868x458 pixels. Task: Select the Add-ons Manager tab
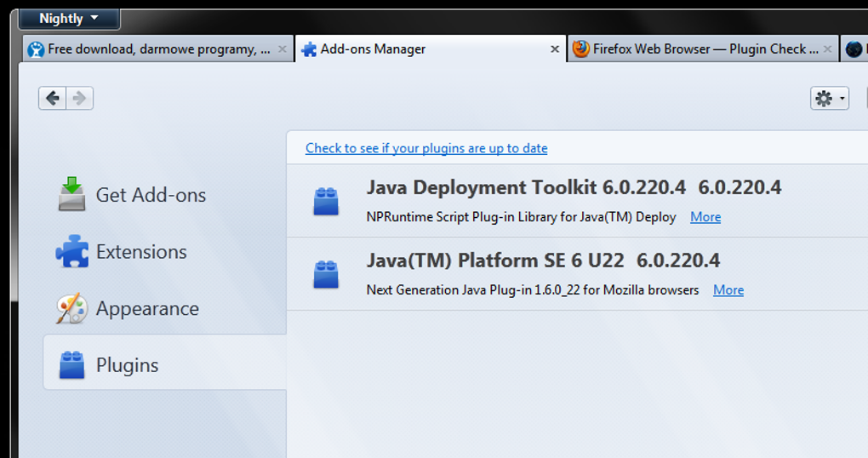[431, 49]
